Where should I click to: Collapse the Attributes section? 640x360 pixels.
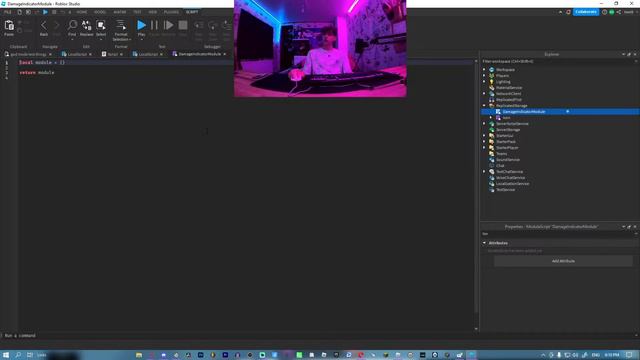pos(484,243)
